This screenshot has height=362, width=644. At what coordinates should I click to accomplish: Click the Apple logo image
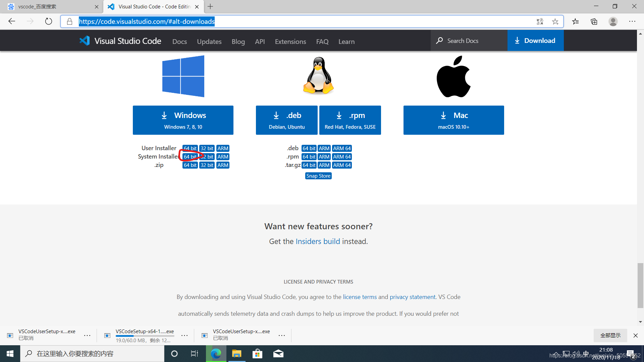tap(453, 76)
